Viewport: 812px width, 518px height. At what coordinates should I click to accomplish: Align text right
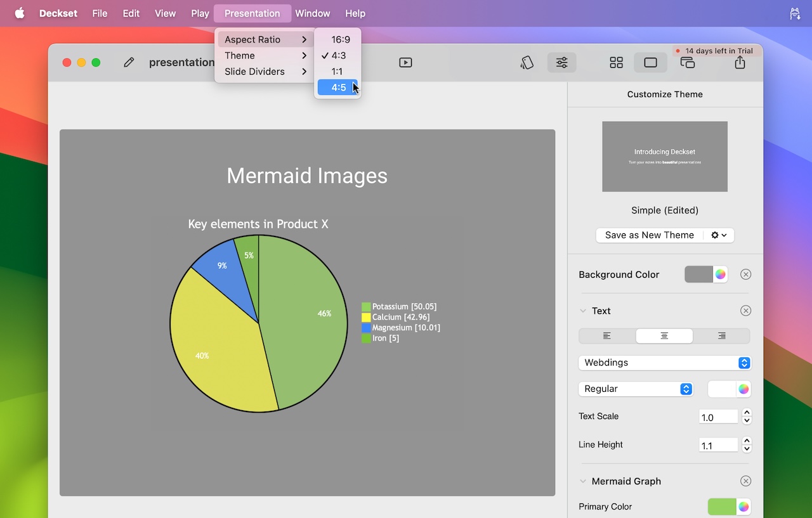click(x=721, y=336)
